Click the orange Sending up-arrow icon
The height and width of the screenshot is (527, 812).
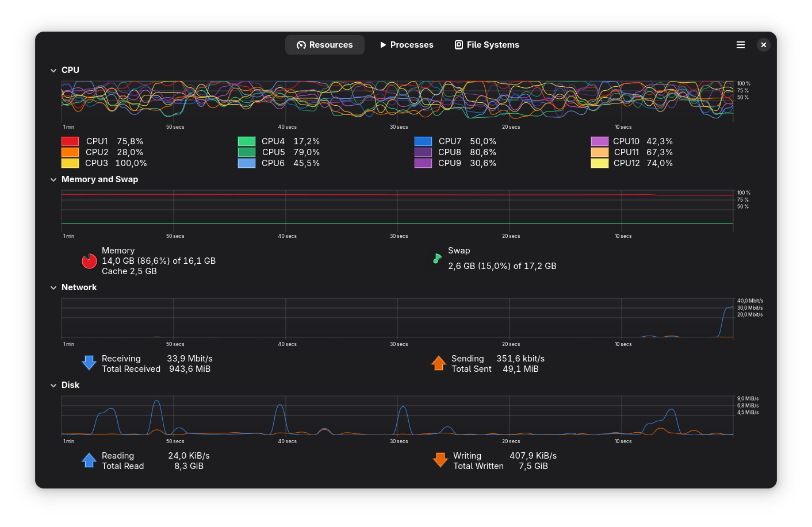(439, 363)
